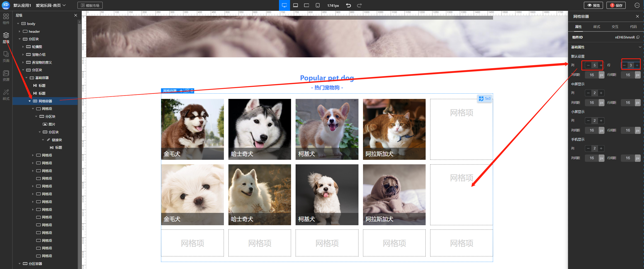Switch to the 交互 tab in properties panel
Viewport: 644px width, 269px height.
click(615, 27)
